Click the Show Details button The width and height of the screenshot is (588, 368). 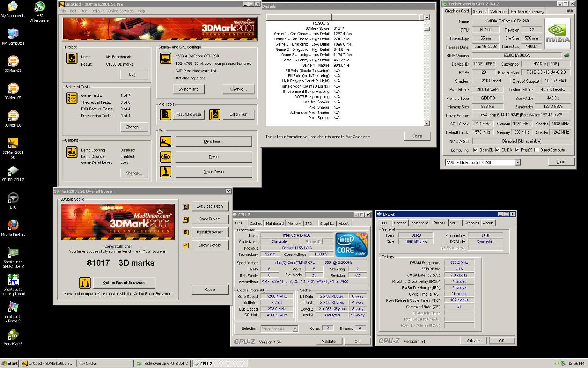point(210,245)
